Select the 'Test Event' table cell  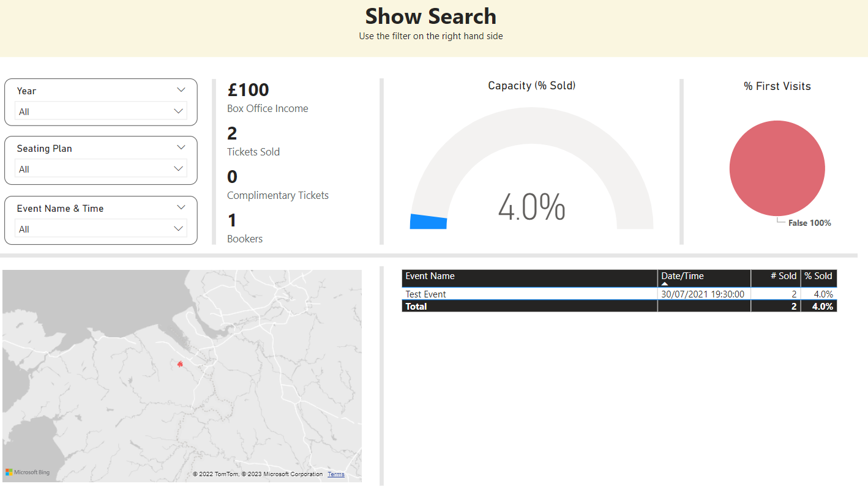[x=529, y=294]
